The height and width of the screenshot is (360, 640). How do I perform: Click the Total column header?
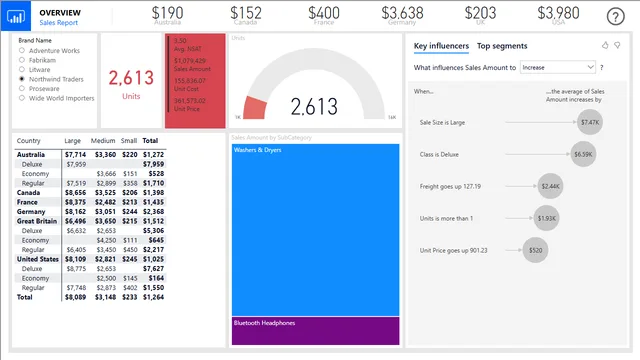(150, 141)
